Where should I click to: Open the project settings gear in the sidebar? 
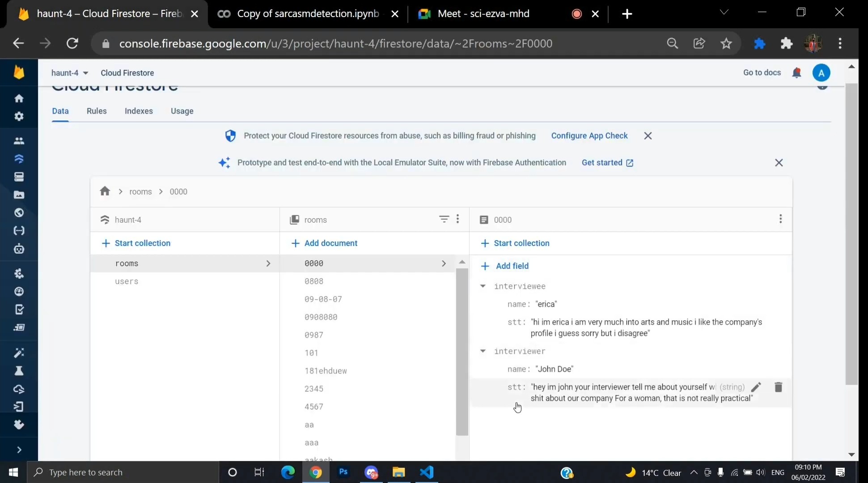[x=19, y=116]
